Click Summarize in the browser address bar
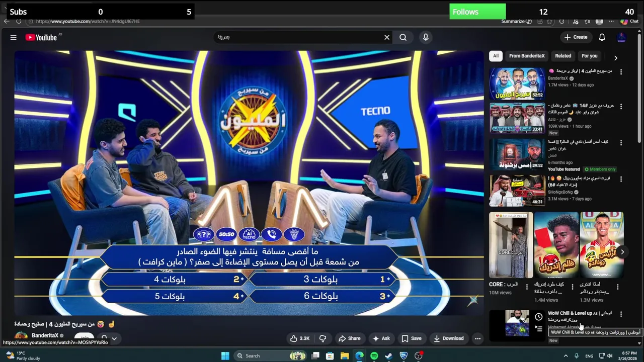 pyautogui.click(x=516, y=21)
